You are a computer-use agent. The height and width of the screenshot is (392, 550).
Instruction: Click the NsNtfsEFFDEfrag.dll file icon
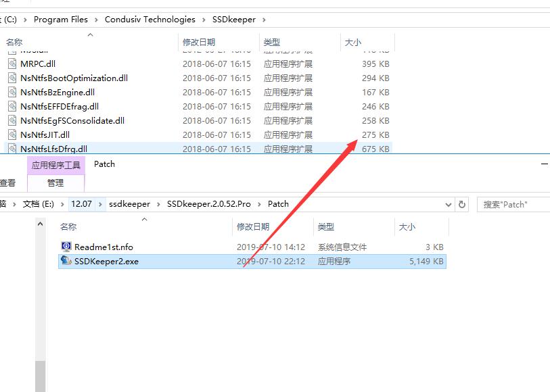pos(12,106)
